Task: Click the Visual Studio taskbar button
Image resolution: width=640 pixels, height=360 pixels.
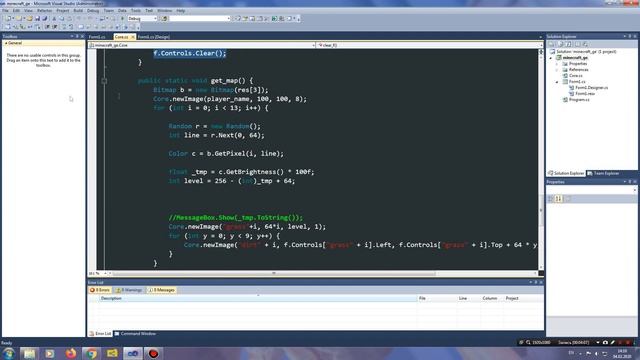Action: click(133, 353)
